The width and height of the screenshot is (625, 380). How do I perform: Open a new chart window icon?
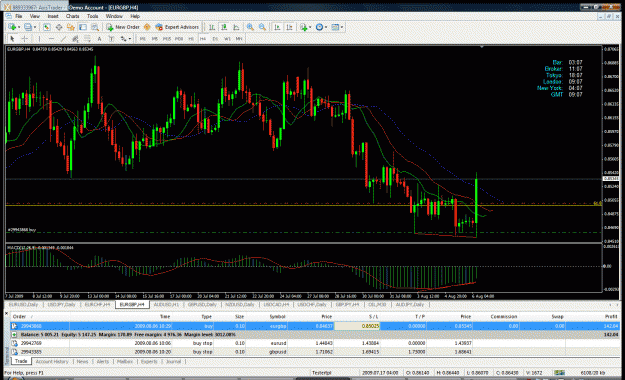12,27
